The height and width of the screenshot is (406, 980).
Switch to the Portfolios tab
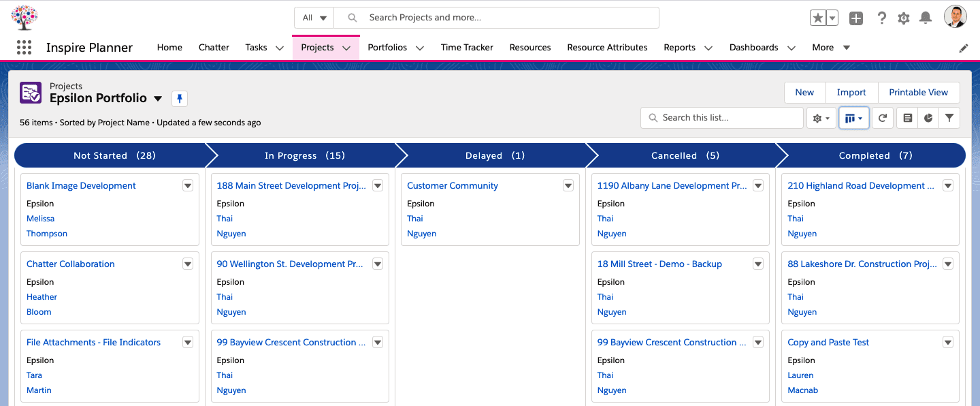click(x=388, y=47)
